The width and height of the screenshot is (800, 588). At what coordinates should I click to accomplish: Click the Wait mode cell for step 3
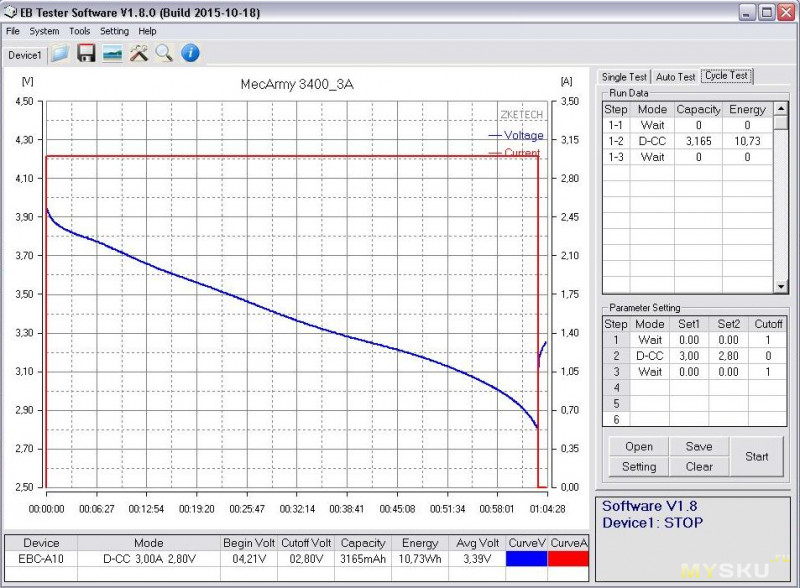pos(649,372)
